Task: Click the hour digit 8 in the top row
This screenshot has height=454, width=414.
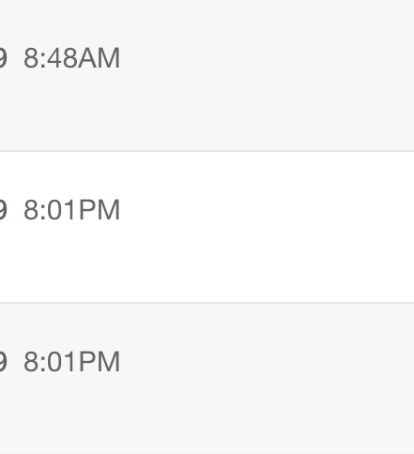Action: [31, 58]
